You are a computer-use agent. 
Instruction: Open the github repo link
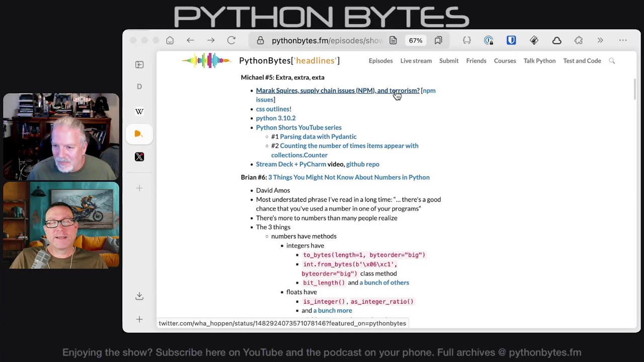(x=363, y=164)
